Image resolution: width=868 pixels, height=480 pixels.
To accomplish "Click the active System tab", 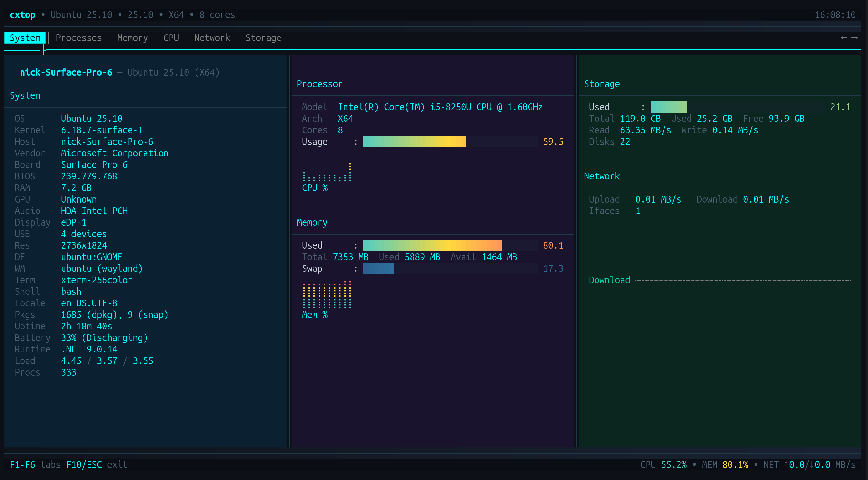I will 25,38.
